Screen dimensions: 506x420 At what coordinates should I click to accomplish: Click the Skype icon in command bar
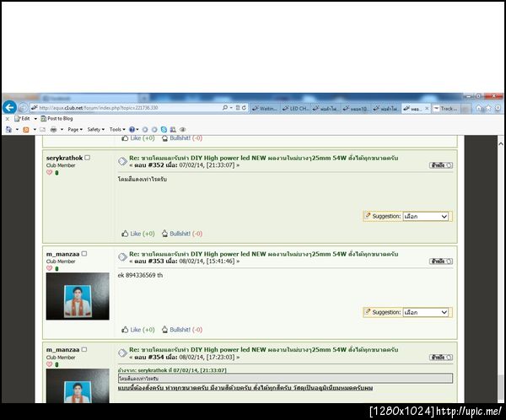coord(164,129)
